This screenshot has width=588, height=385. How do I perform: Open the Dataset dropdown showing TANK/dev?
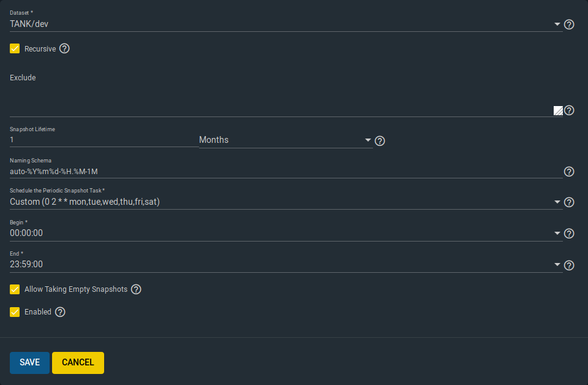pos(286,24)
